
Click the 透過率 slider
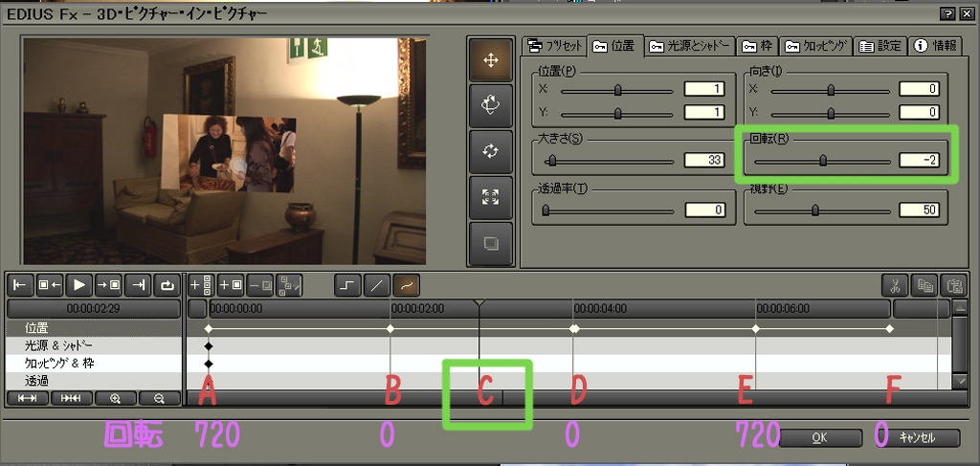pos(608,211)
